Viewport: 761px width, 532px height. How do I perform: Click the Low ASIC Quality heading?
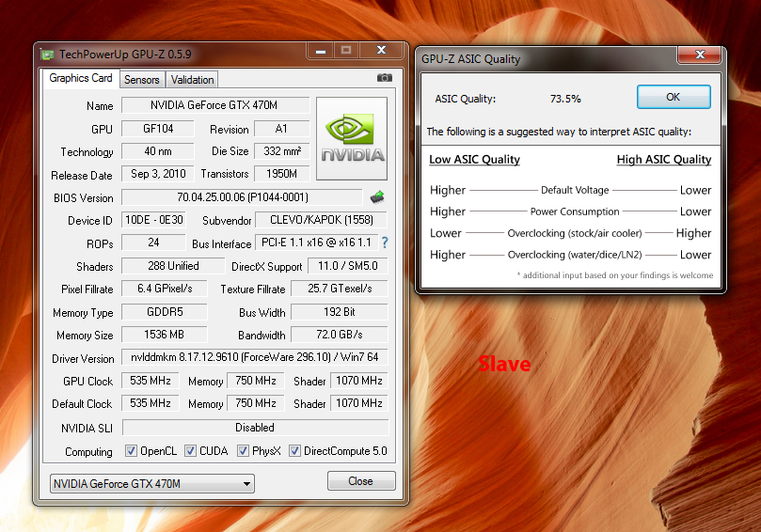(x=474, y=160)
